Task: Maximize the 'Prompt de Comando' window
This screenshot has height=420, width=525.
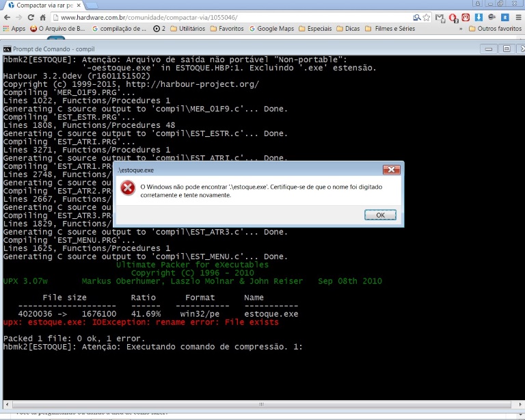Action: pyautogui.click(x=507, y=49)
